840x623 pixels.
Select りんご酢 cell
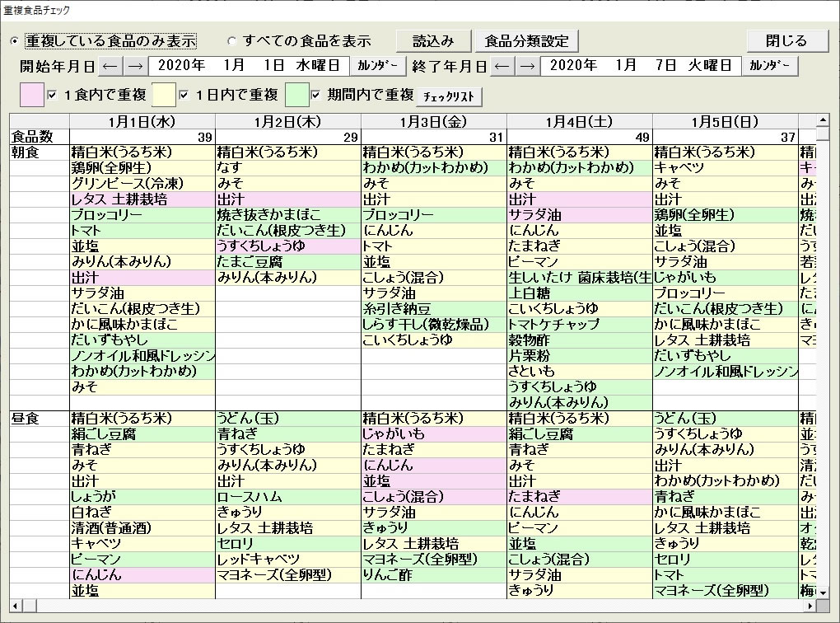(x=434, y=575)
